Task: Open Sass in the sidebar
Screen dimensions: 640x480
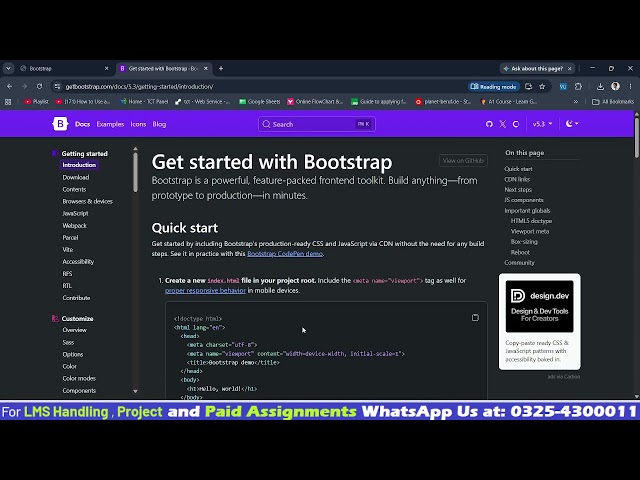Action: tap(68, 342)
